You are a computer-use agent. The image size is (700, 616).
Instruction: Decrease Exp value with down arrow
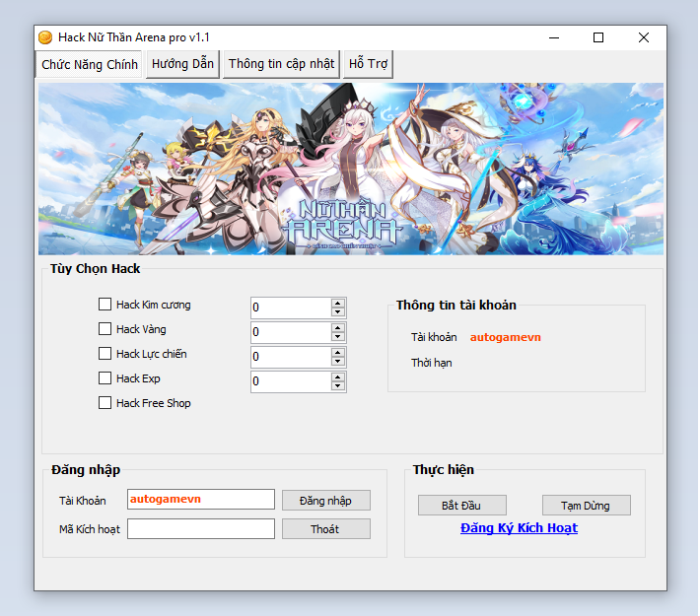tap(338, 386)
